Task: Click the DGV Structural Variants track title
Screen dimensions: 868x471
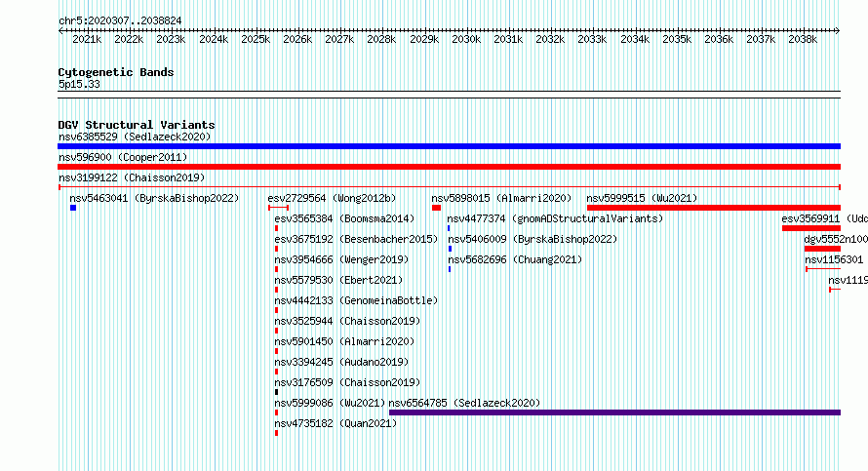Action: (137, 125)
